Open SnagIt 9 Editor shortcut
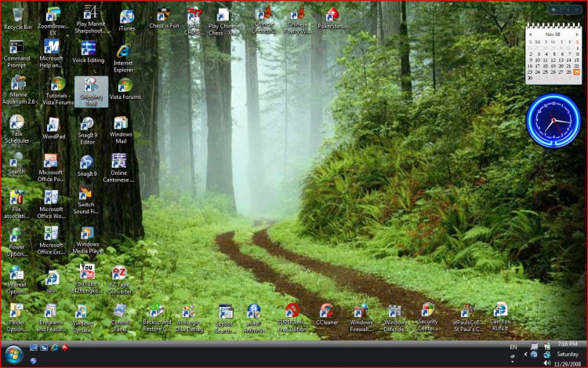 (x=87, y=131)
